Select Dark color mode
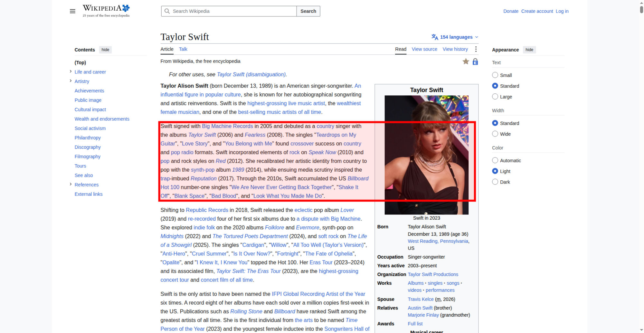 tap(495, 182)
